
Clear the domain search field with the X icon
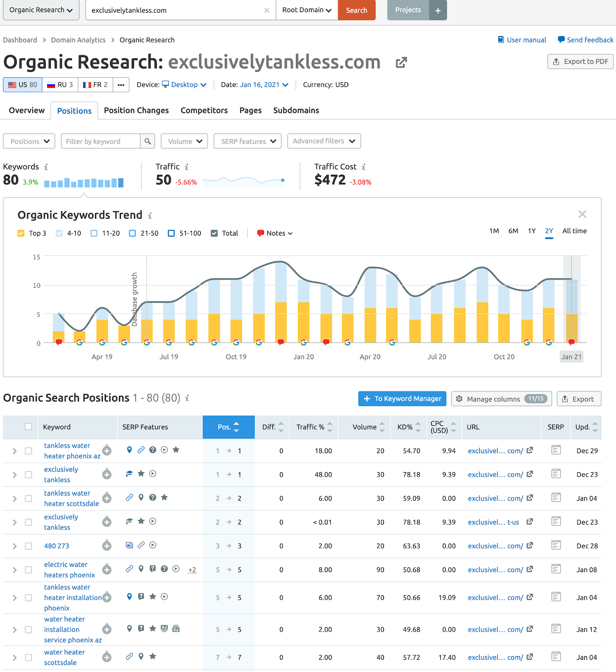[x=267, y=10]
